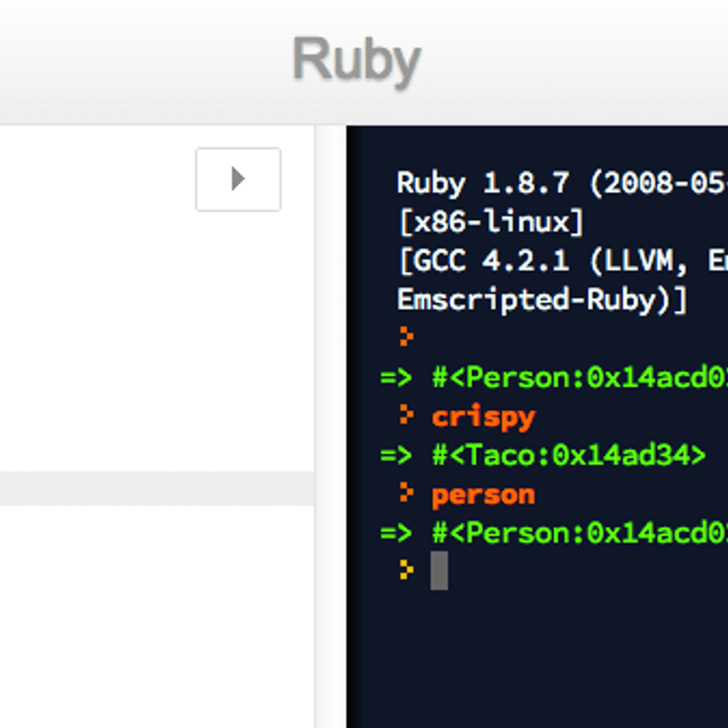The height and width of the screenshot is (728, 728).
Task: Select the green arrow before #<Taco:0x14ad34>
Action: [x=397, y=455]
